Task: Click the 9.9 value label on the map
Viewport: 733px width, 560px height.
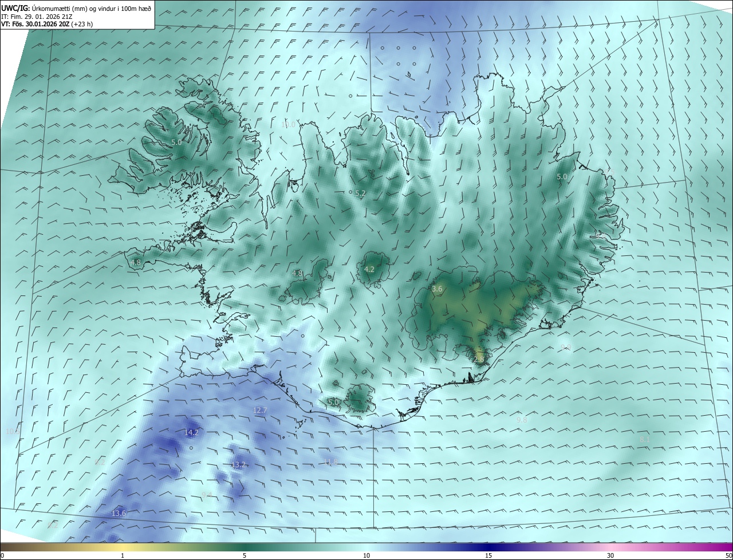Action: tap(566, 347)
